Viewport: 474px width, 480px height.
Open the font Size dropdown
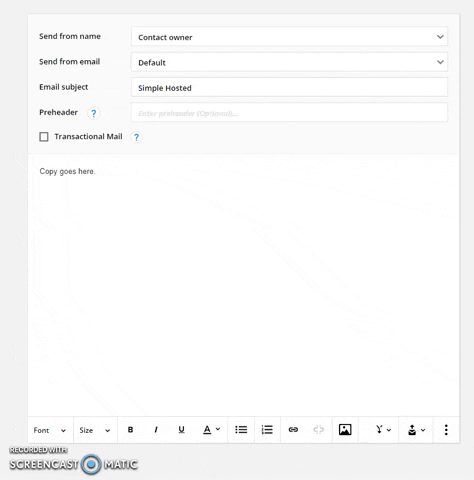[95, 430]
